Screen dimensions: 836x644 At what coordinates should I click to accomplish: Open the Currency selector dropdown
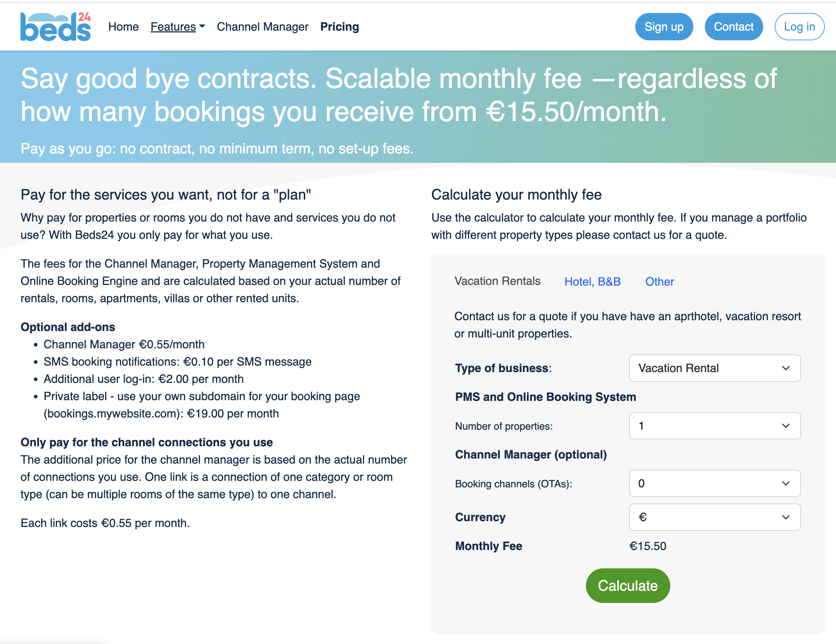tap(714, 517)
